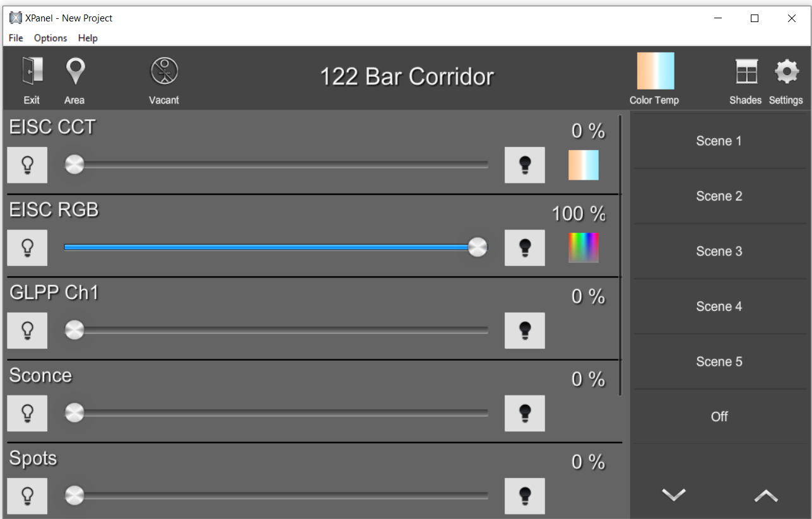
Task: Toggle Spots light on with dark bulb
Action: click(x=524, y=496)
